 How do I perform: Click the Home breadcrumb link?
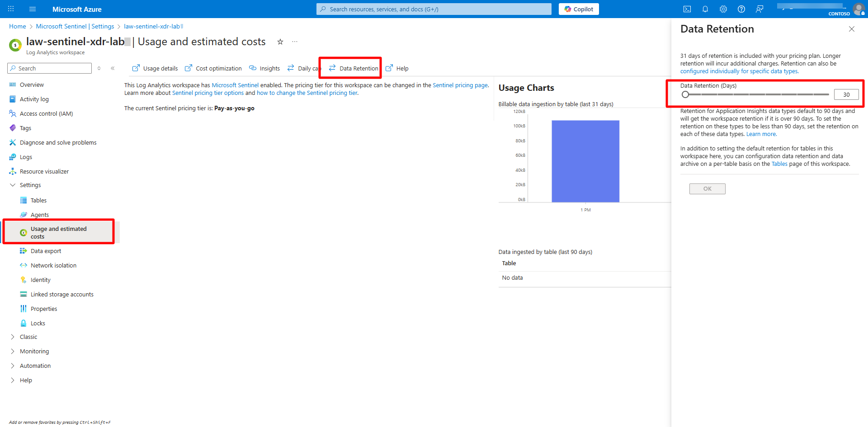[x=18, y=26]
